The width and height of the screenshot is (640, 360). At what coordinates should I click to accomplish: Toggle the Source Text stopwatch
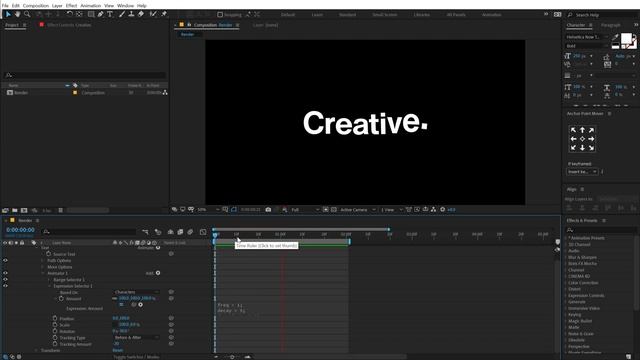click(x=48, y=253)
